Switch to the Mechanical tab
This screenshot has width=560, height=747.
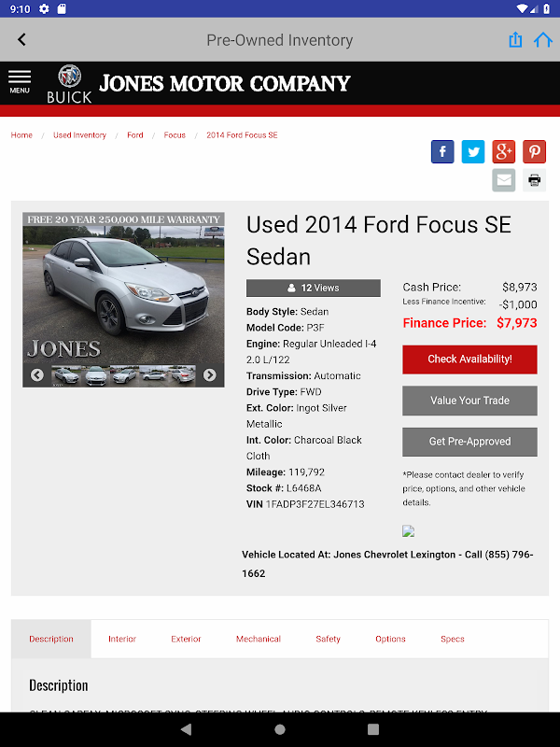259,639
